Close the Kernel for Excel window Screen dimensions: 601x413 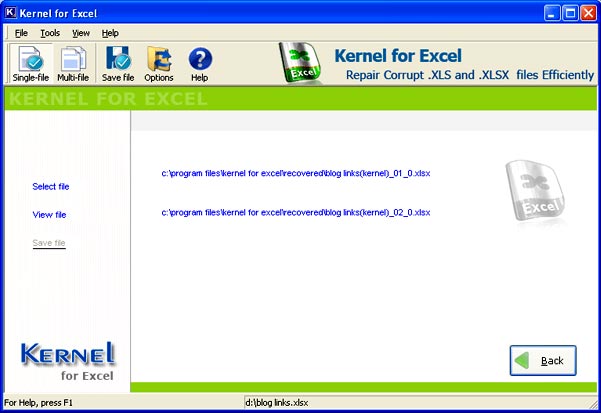pos(588,13)
